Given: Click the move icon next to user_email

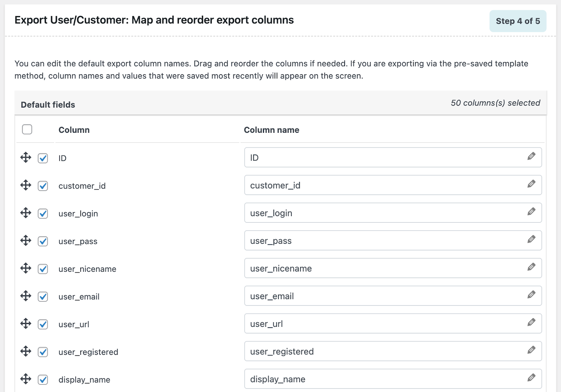Looking at the screenshot, I should [x=26, y=296].
